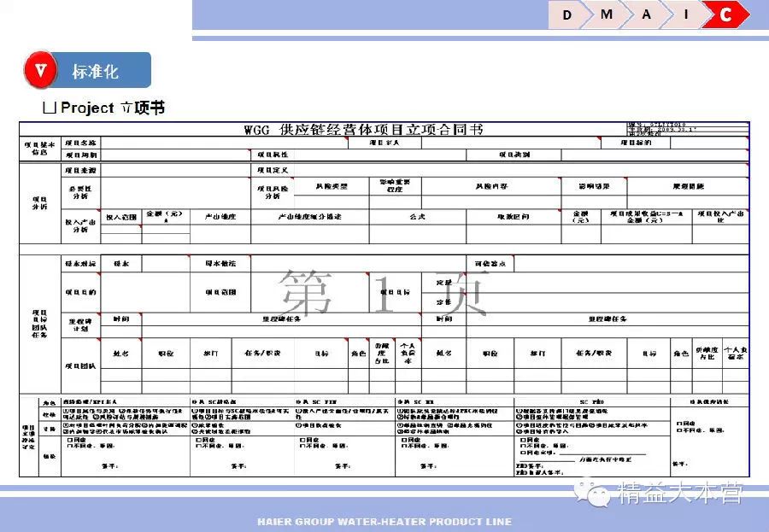Click the 项目属性 label cell
This screenshot has width=769, height=532.
coord(273,155)
